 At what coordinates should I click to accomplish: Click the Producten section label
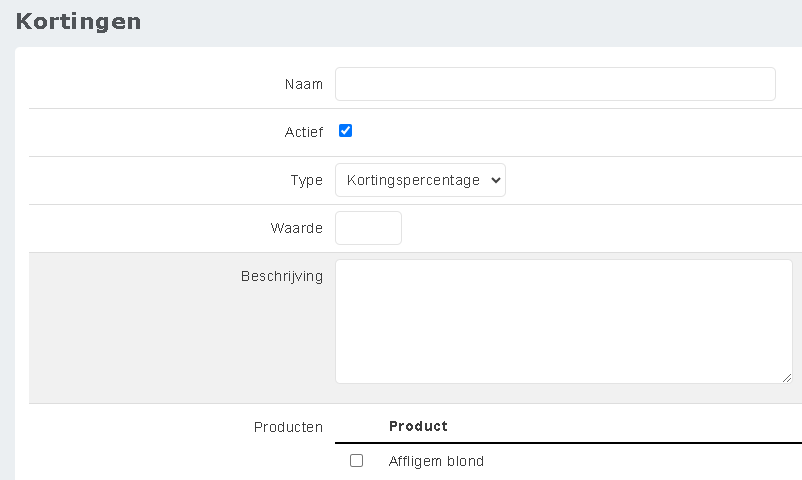[288, 427]
